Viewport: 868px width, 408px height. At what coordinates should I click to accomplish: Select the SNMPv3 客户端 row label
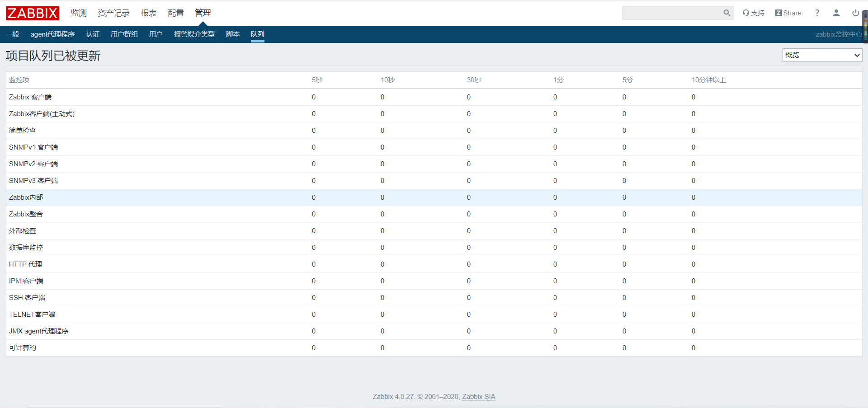click(x=33, y=181)
